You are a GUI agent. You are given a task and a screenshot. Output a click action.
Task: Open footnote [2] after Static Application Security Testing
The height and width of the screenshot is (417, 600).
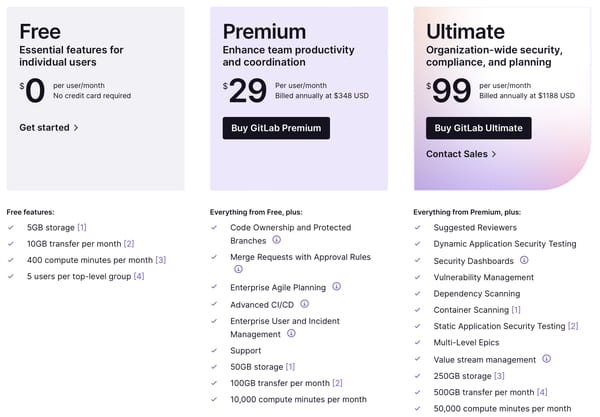click(573, 326)
